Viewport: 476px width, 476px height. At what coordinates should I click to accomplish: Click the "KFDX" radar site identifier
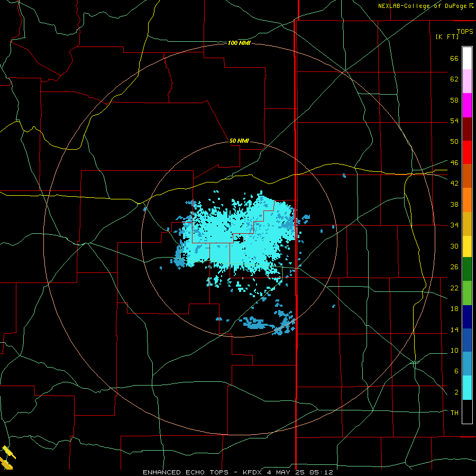click(252, 472)
